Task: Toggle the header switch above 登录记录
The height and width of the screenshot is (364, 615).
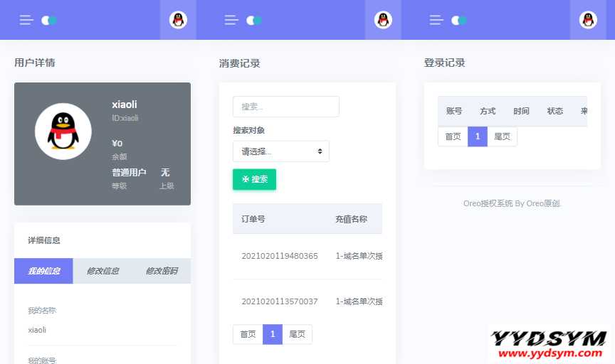Action: click(x=459, y=20)
